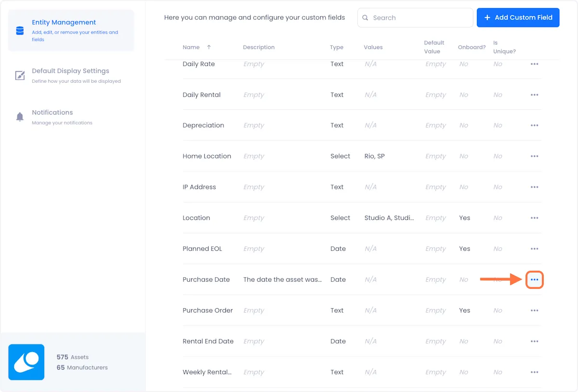The height and width of the screenshot is (392, 578).
Task: Click the Values column header
Action: 373,47
